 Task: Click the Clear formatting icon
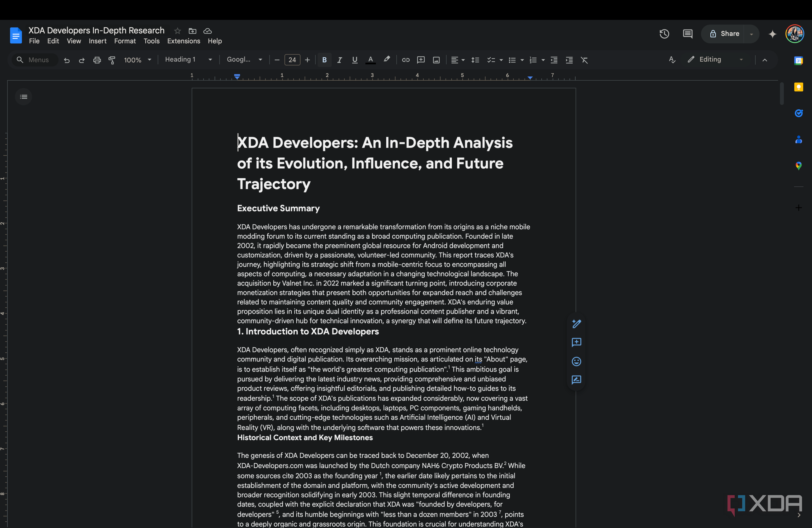[x=584, y=60]
